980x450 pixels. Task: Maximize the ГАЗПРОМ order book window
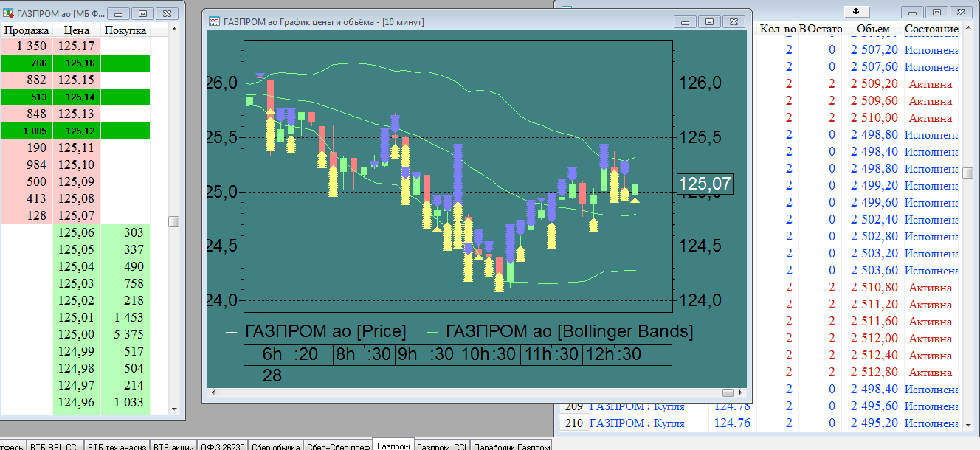[x=144, y=13]
